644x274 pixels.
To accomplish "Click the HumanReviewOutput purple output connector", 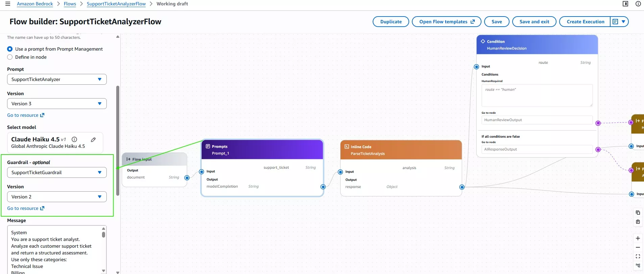I will click(x=598, y=123).
